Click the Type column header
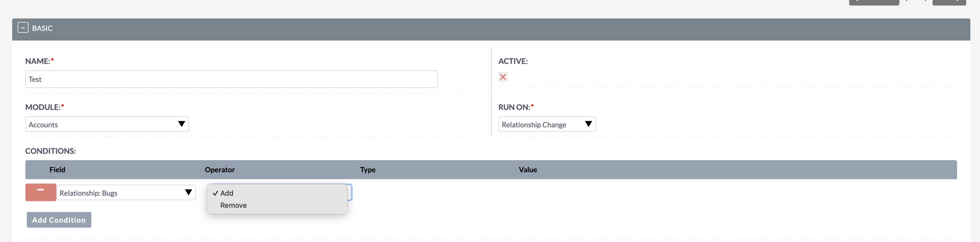Image resolution: width=980 pixels, height=242 pixels. [367, 170]
